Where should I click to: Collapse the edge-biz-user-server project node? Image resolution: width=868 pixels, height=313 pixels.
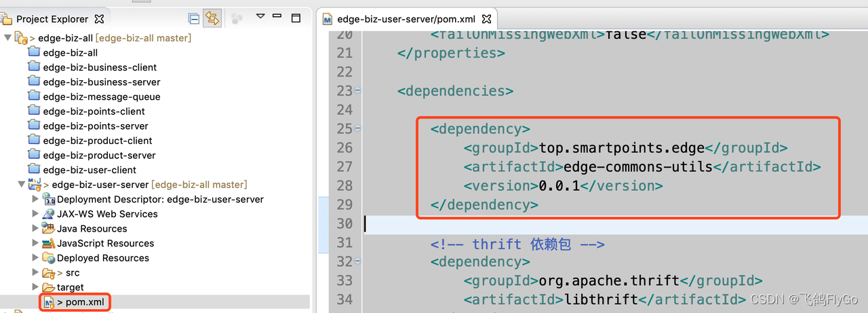21,184
